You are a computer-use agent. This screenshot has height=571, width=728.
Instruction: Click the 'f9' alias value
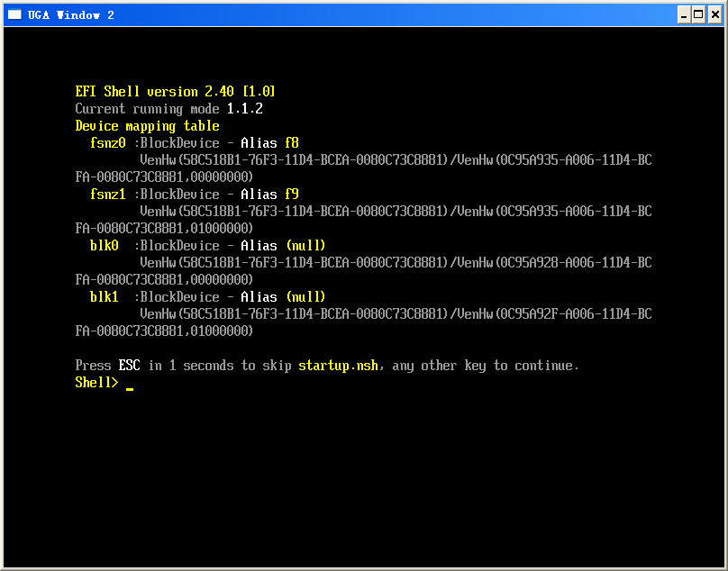[x=292, y=194]
